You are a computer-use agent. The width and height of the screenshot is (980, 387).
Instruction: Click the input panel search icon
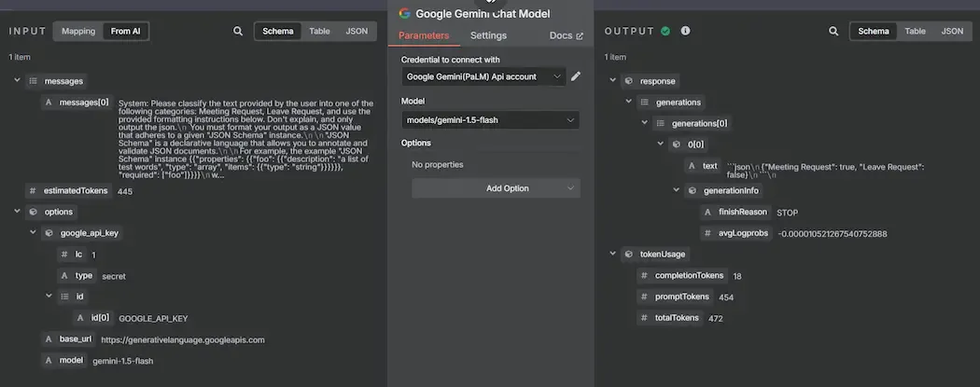(238, 31)
